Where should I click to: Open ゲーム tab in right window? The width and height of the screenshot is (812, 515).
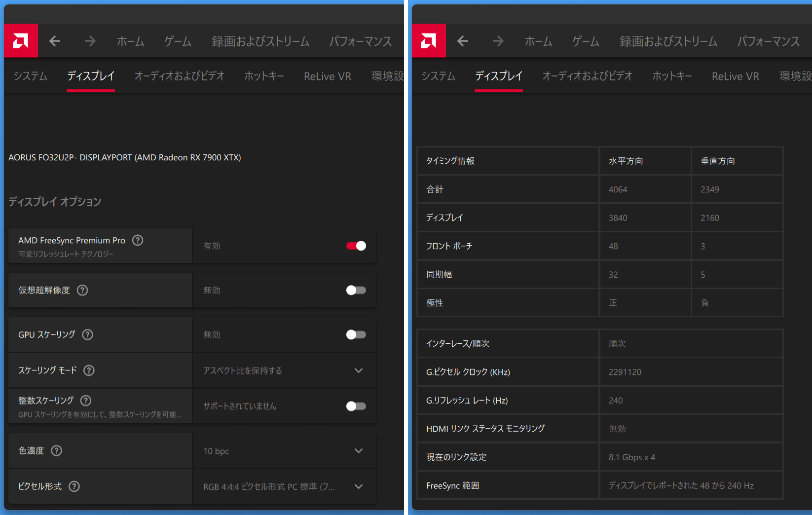point(586,41)
